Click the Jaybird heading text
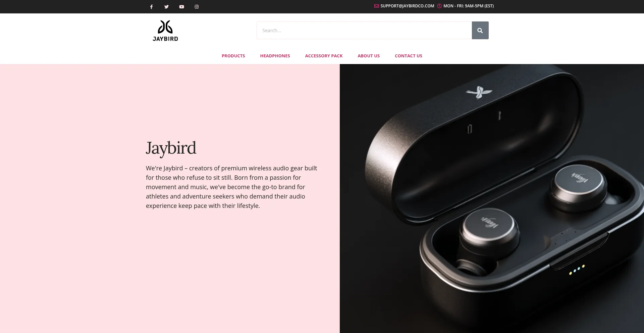 [171, 148]
